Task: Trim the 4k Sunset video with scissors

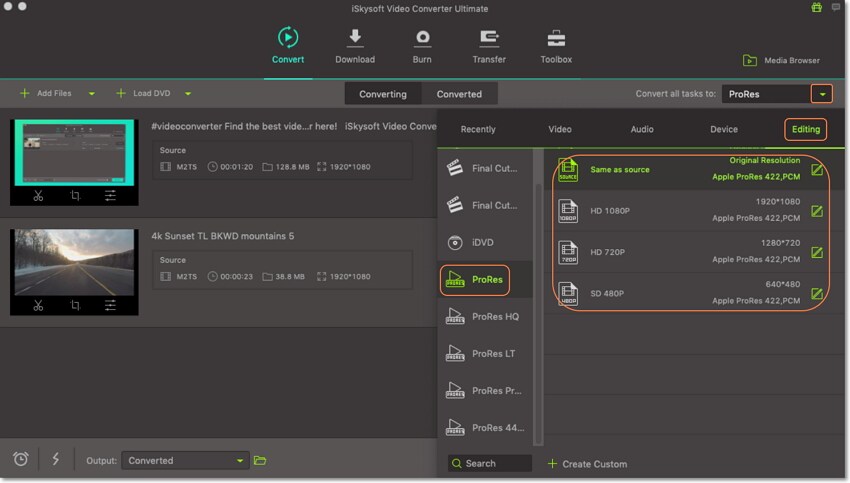Action: click(38, 306)
